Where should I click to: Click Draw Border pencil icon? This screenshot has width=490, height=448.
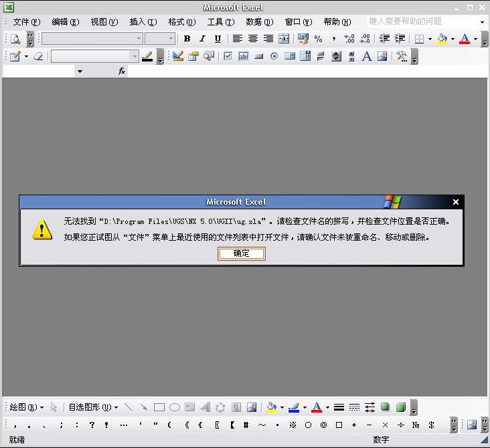coord(15,57)
